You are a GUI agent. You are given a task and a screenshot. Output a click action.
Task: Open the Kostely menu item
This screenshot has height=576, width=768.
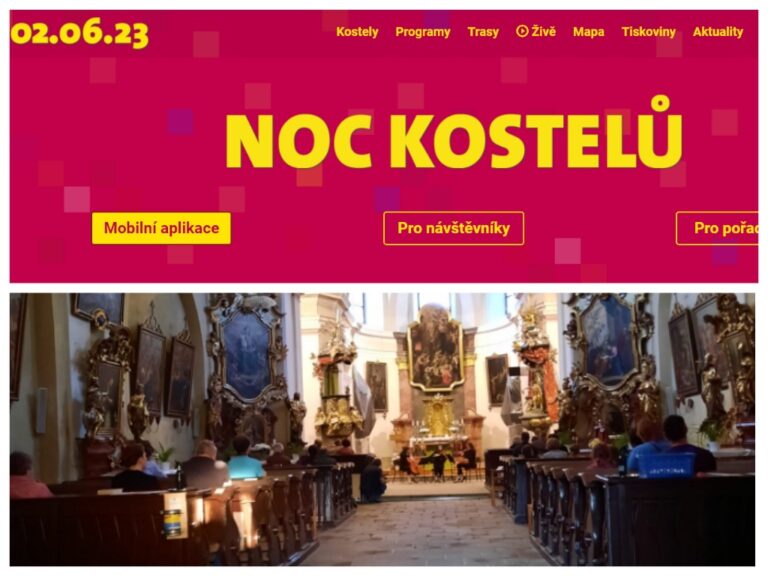(357, 32)
